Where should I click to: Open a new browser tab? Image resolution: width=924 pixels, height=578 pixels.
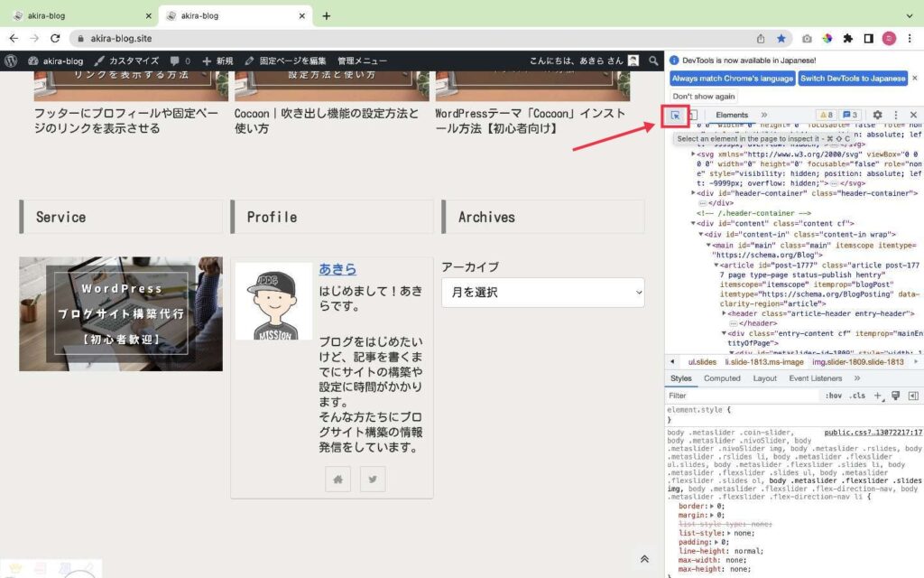tap(326, 16)
